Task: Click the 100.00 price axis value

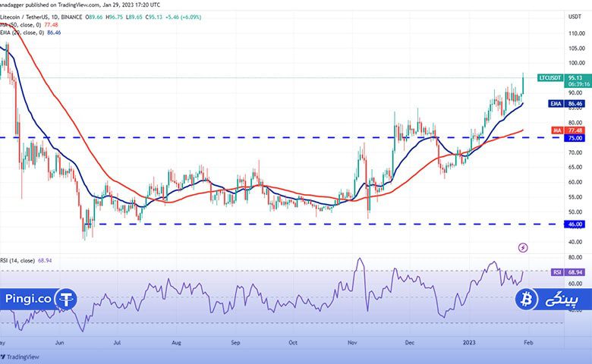Action: click(x=577, y=63)
